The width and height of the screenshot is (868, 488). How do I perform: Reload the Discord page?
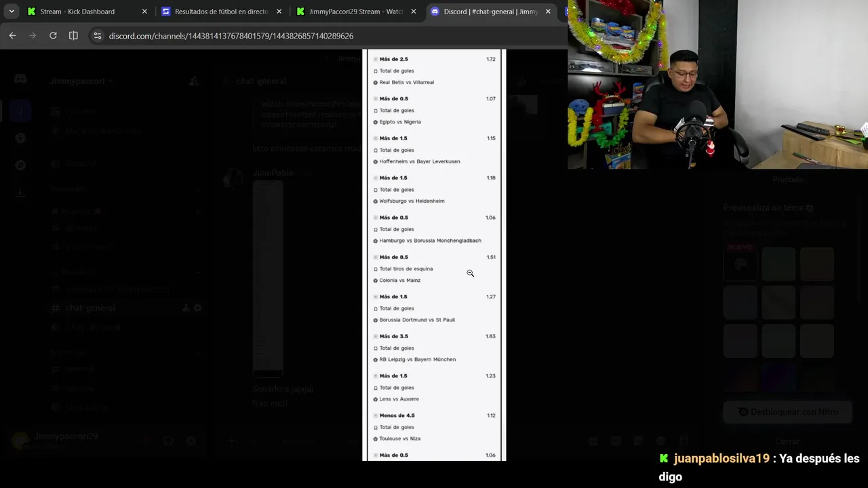[x=53, y=35]
